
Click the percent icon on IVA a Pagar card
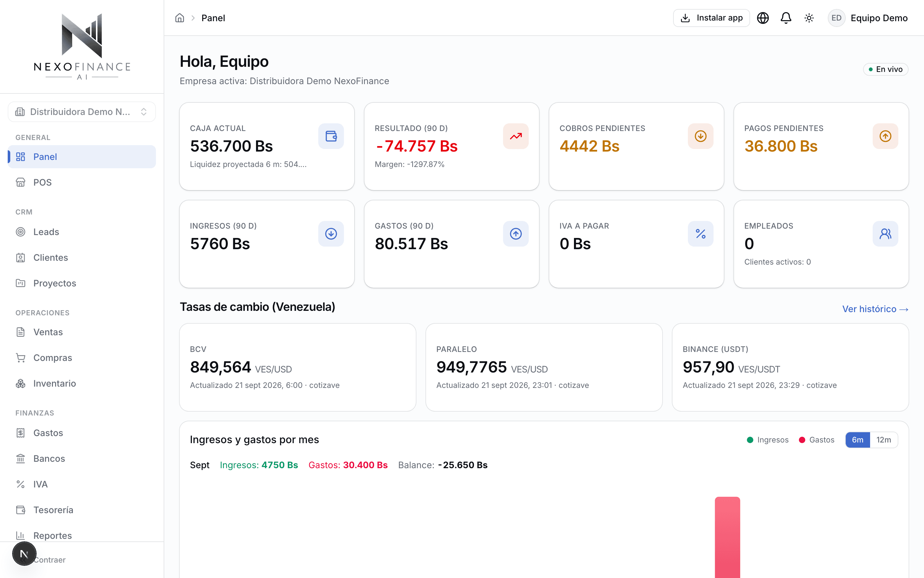[701, 233]
